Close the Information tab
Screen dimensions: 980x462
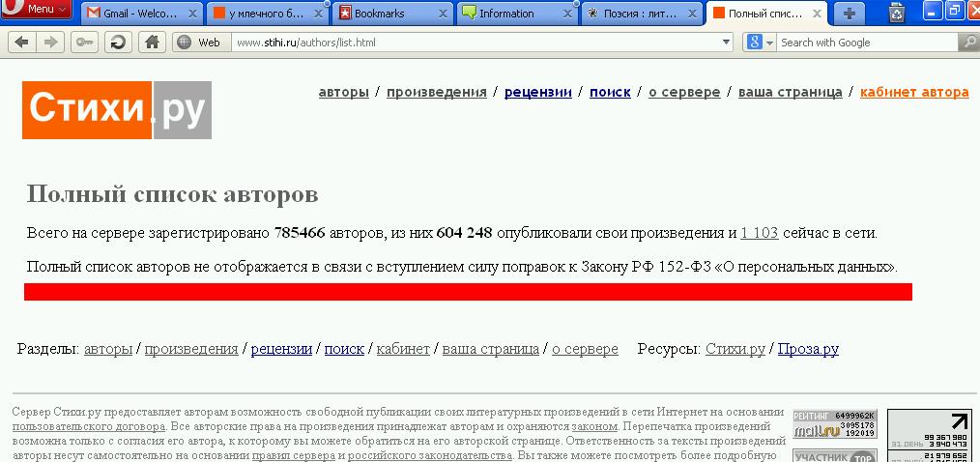[x=567, y=14]
